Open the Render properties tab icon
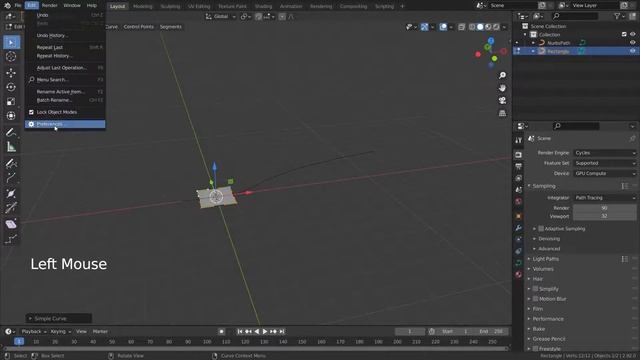This screenshot has height=360, width=640. pyautogui.click(x=518, y=155)
